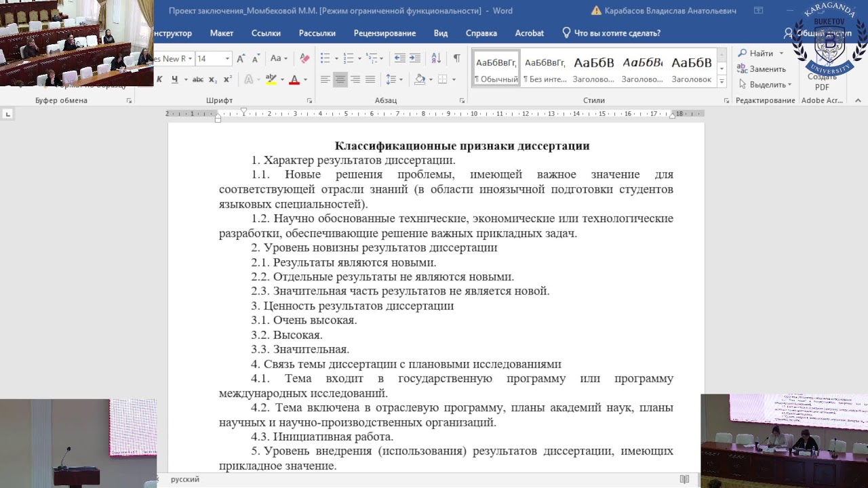This screenshot has height=488, width=868.
Task: Apply italic formatting with the К button
Action: tap(160, 79)
